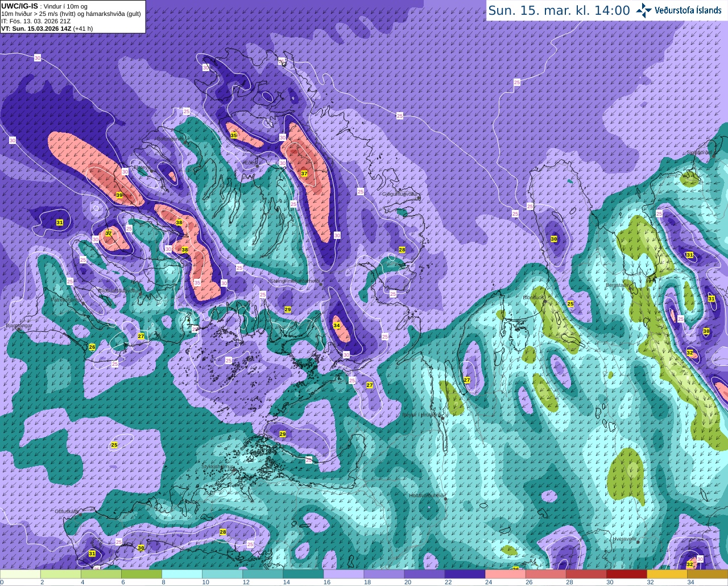Click the Blönduós station label
This screenshot has width=728, height=586.
point(533,297)
